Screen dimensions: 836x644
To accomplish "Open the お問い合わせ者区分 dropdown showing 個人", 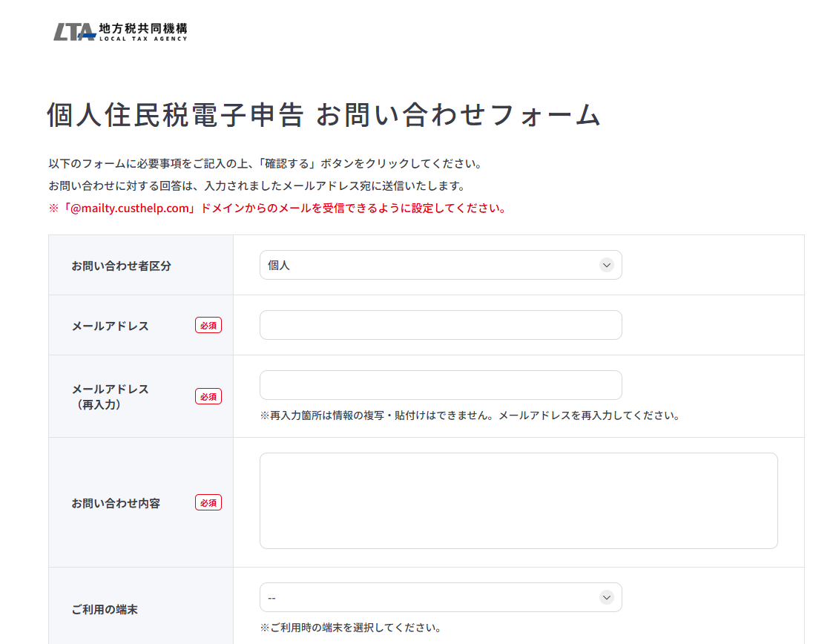I will 441,265.
